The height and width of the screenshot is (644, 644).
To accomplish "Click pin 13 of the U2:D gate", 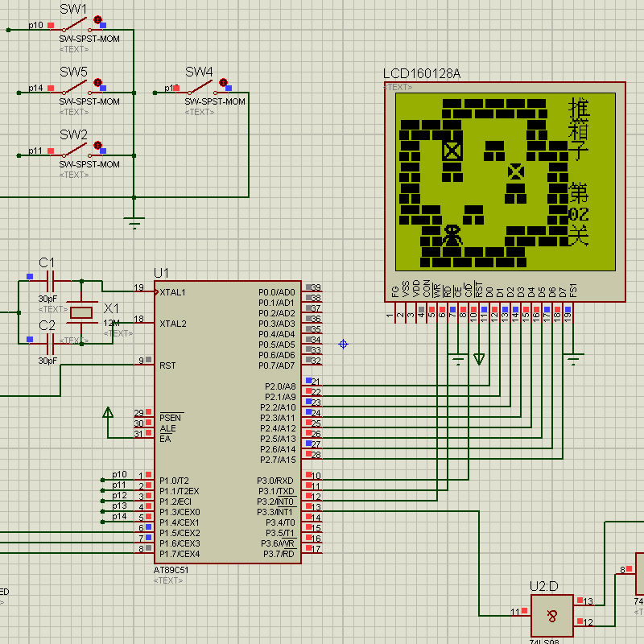I will [588, 601].
